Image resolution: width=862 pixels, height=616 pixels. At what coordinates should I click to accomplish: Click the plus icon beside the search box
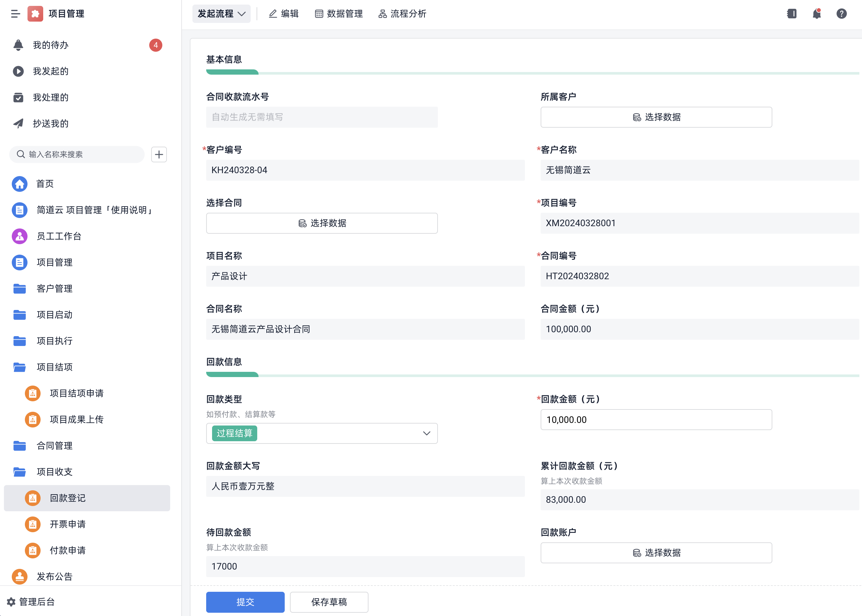[x=159, y=154]
